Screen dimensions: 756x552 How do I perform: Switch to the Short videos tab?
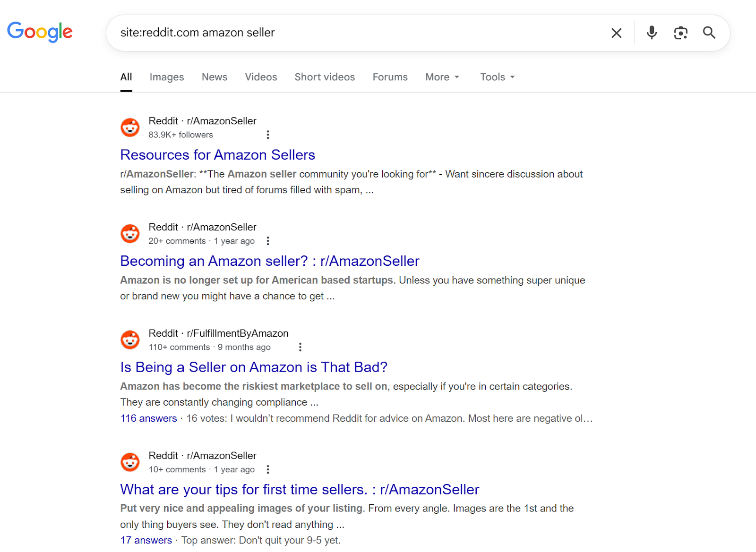(x=325, y=77)
